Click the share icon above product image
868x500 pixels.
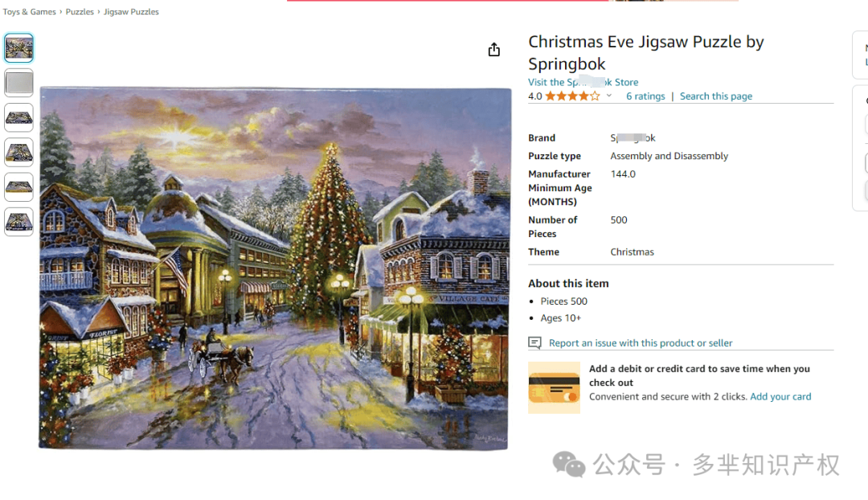493,50
